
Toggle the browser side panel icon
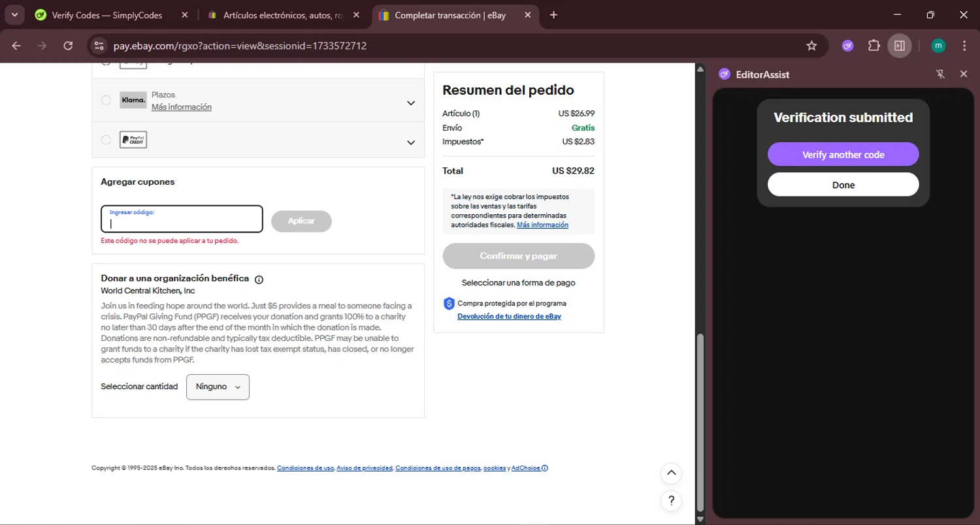[x=900, y=46]
